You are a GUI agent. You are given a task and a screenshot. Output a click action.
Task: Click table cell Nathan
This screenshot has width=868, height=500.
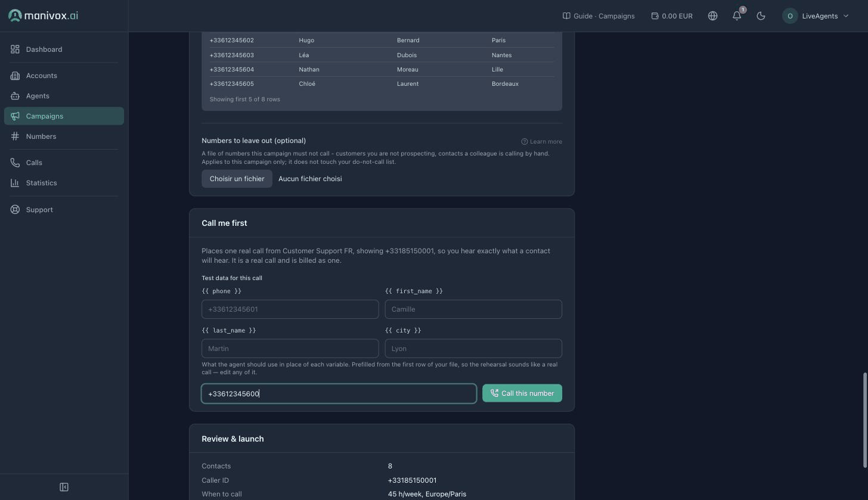(309, 70)
